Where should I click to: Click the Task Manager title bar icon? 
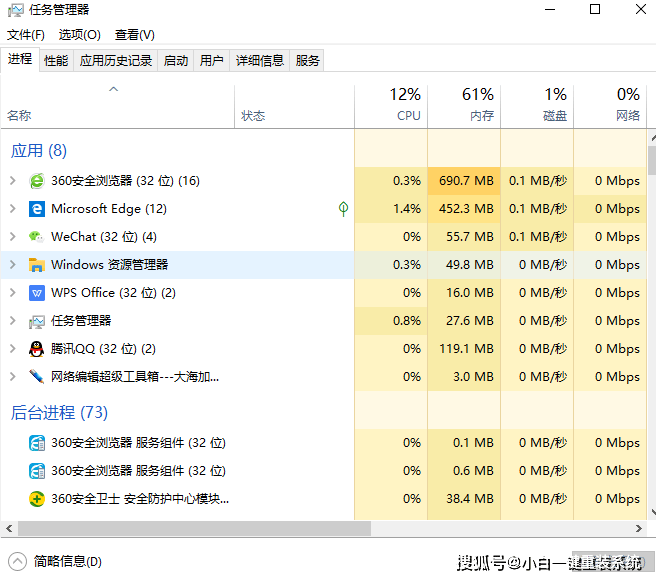point(15,10)
